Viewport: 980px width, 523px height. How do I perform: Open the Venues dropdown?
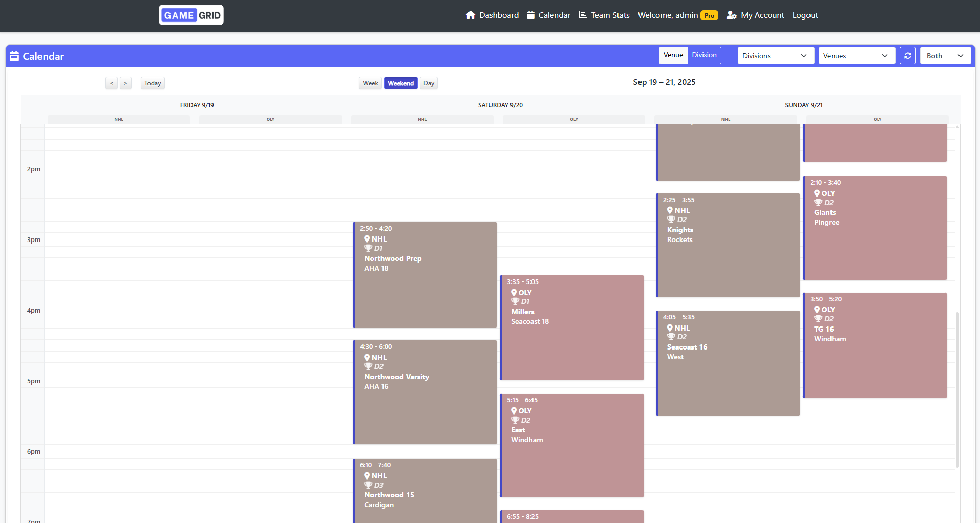pyautogui.click(x=856, y=55)
